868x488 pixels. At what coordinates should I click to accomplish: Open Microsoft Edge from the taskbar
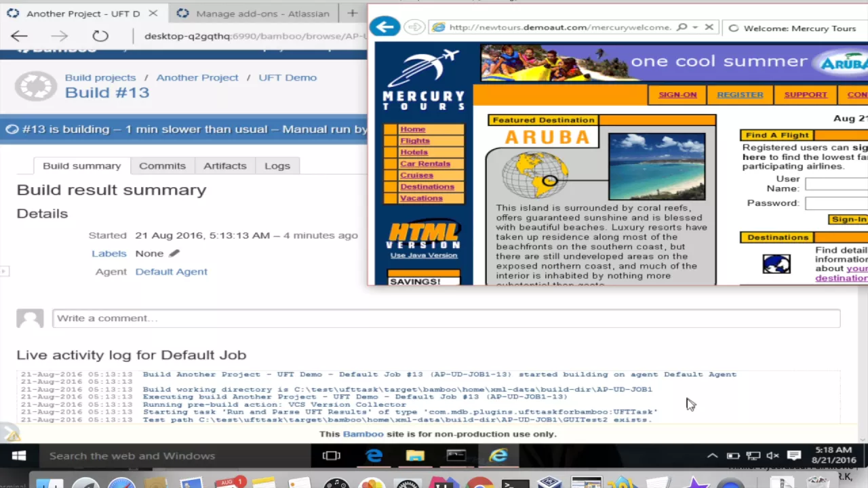click(x=374, y=455)
